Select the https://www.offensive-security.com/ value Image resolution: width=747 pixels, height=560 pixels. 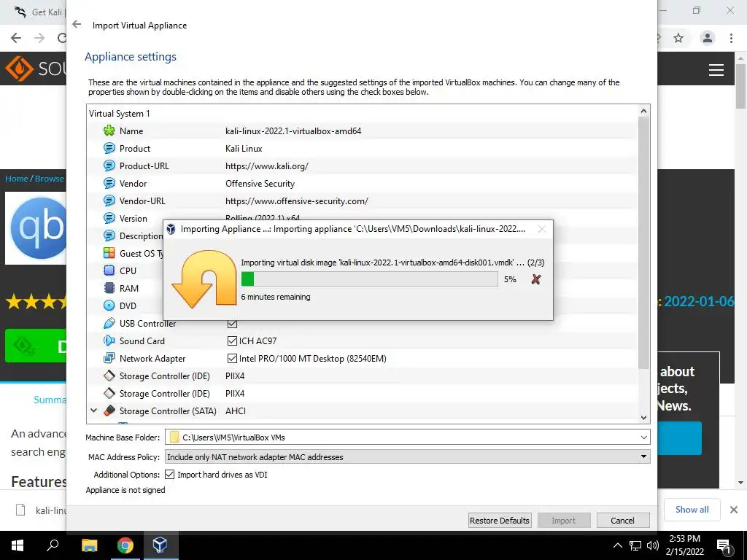[x=296, y=201]
